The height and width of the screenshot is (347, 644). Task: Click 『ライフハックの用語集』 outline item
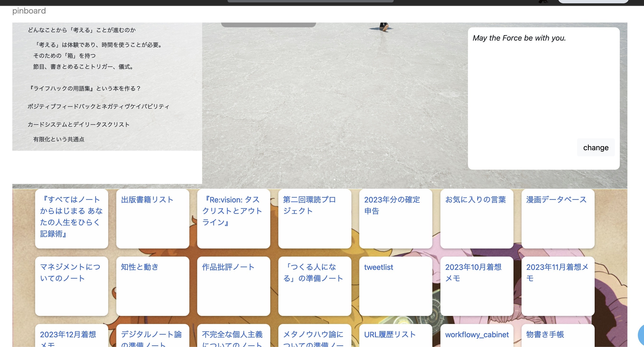(x=84, y=89)
